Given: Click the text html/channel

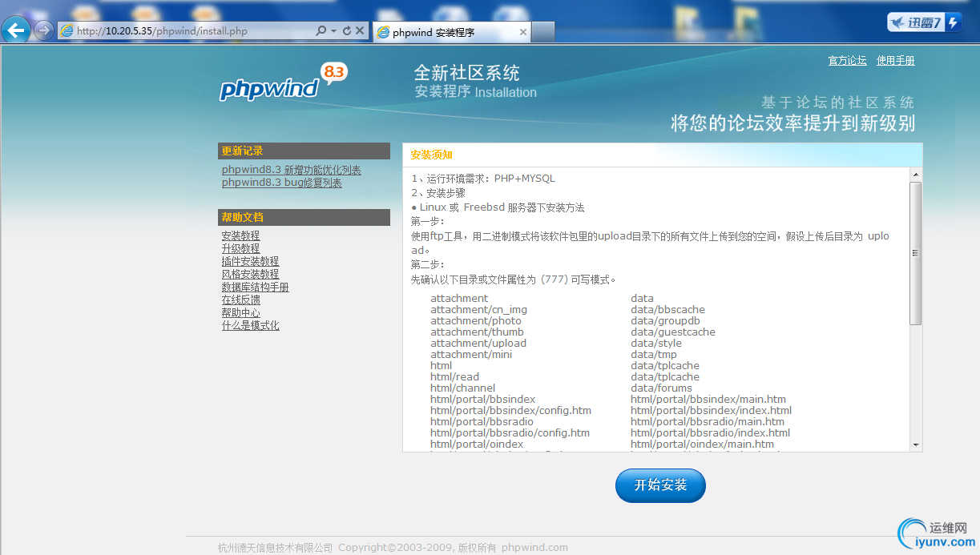Looking at the screenshot, I should pos(462,388).
